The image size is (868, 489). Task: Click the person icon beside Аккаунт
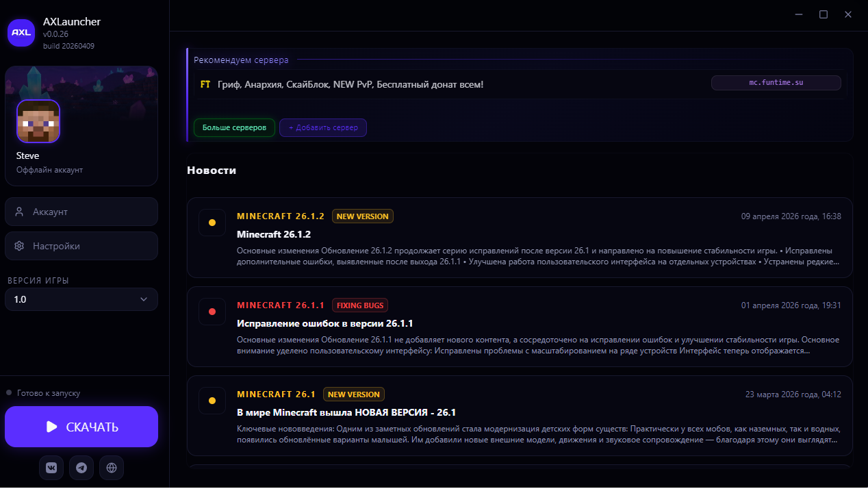click(x=19, y=212)
